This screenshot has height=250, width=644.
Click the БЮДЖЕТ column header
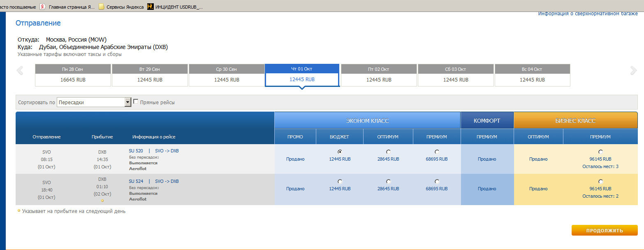340,137
